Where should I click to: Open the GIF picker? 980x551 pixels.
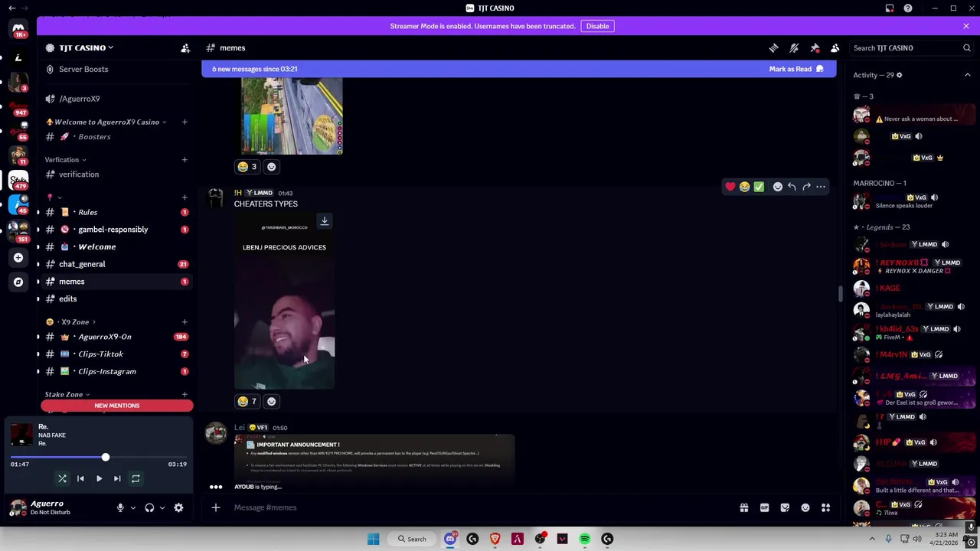tap(764, 507)
